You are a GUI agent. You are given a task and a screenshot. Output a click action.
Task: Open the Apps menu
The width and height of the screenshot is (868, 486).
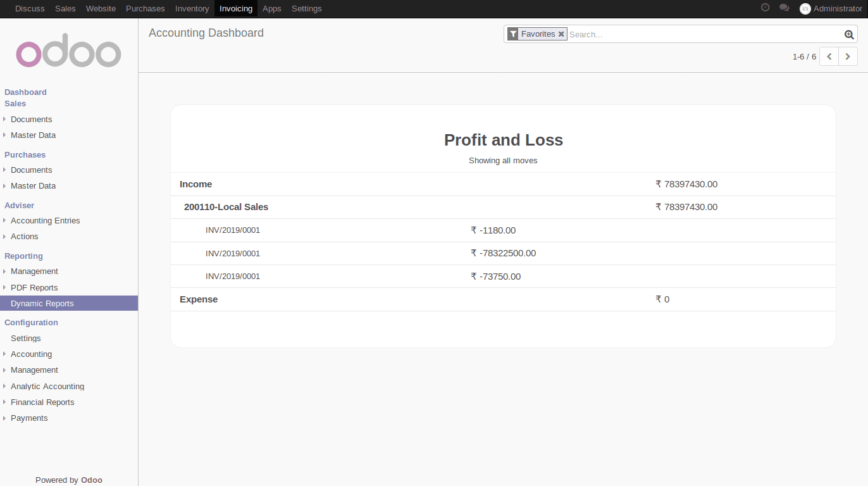click(272, 9)
